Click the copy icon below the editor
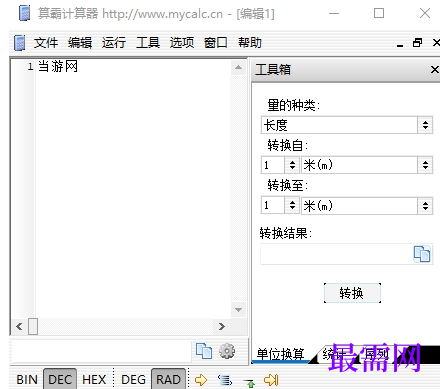 point(204,351)
